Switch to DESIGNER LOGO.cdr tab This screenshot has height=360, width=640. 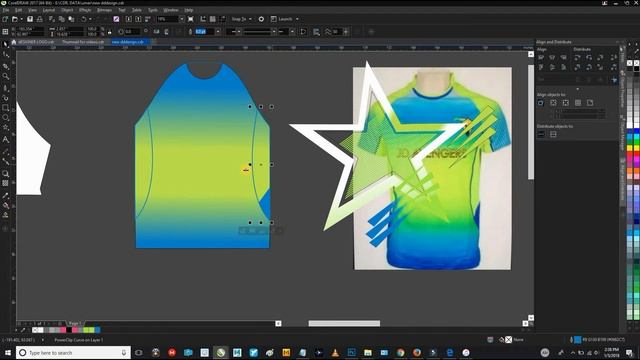35,42
